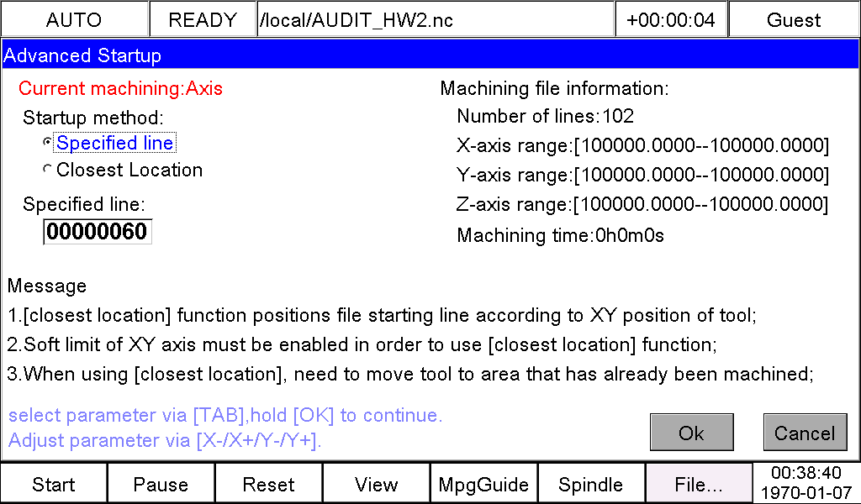Click the READY status indicator
This screenshot has height=504, width=861.
click(x=203, y=20)
